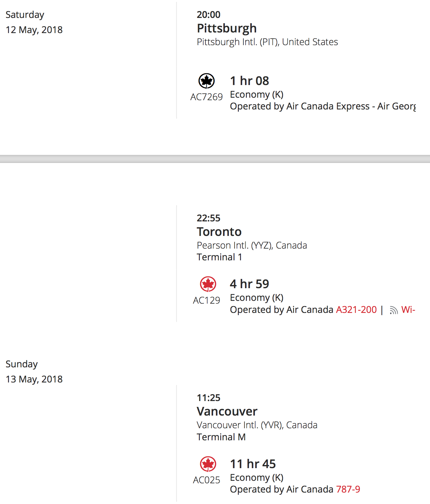This screenshot has height=504, width=430.
Task: Click the red Wi- link text
Action: click(408, 310)
